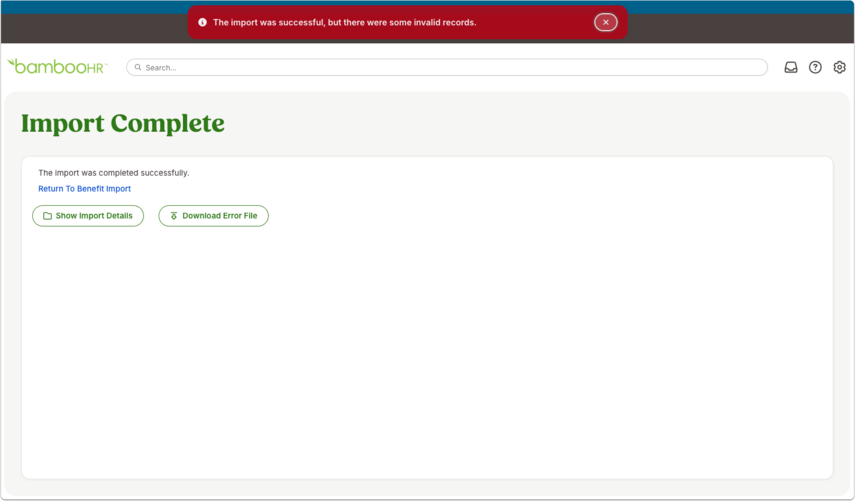This screenshot has width=855, height=501.
Task: Click the magnifier icon in search bar
Action: coord(138,67)
